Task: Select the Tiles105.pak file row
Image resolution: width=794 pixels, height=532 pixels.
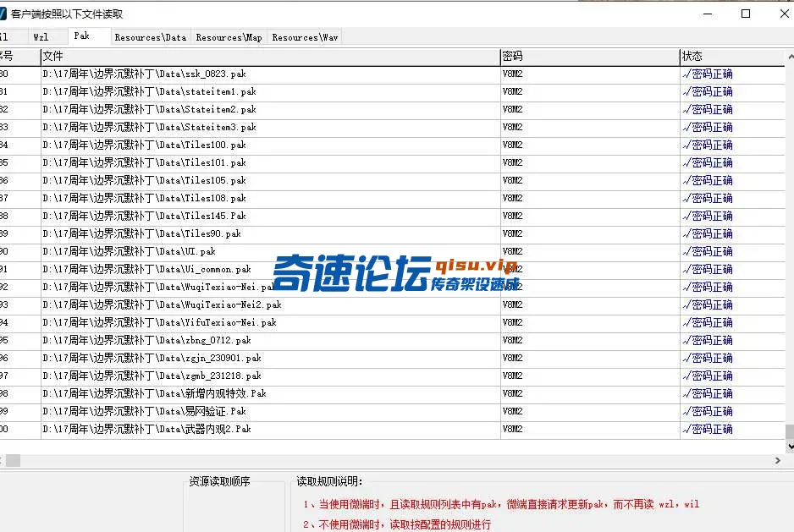Action: tap(393, 180)
